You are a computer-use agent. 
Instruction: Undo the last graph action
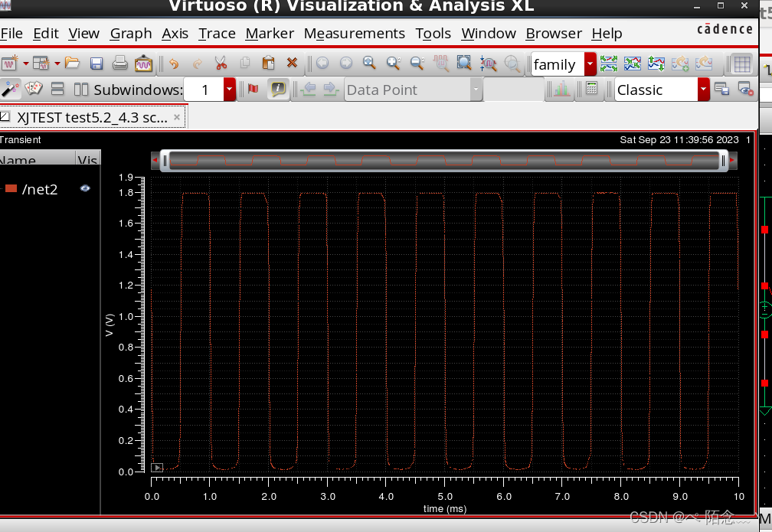click(x=174, y=63)
